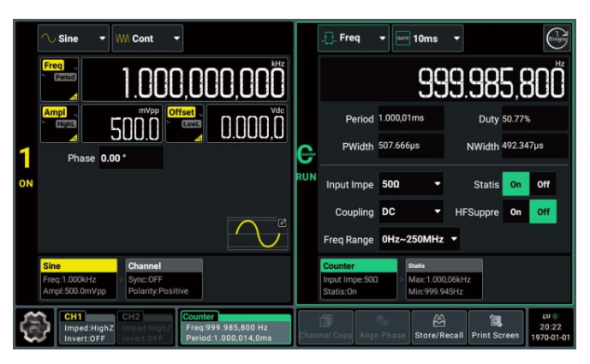Click the sine waveform preview thumbnail
The height and width of the screenshot is (364, 590).
click(x=258, y=233)
